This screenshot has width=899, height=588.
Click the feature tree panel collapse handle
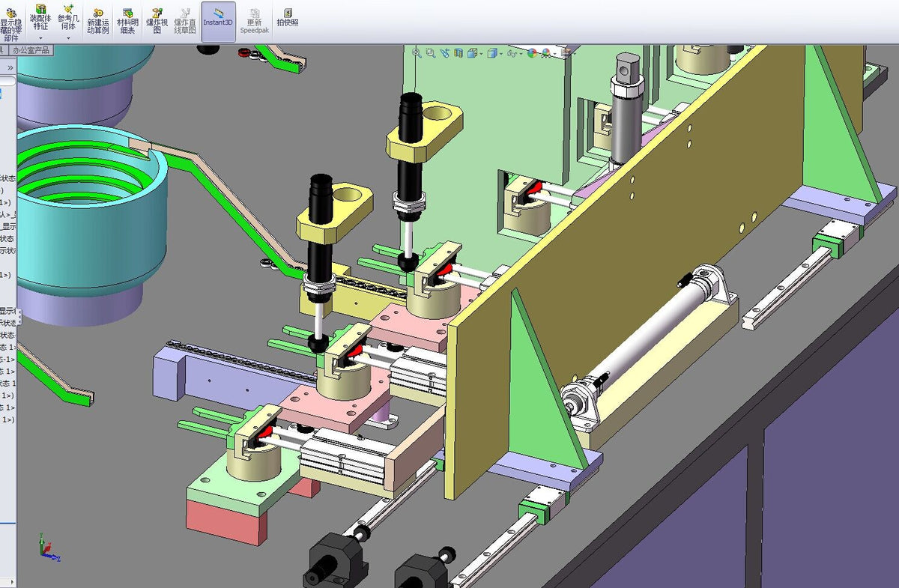[x=19, y=317]
